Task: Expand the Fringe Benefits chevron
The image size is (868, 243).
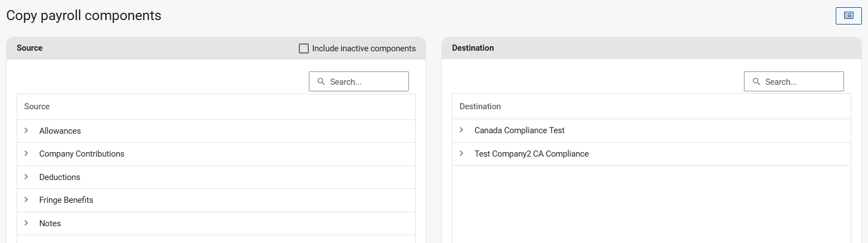Action: point(26,200)
